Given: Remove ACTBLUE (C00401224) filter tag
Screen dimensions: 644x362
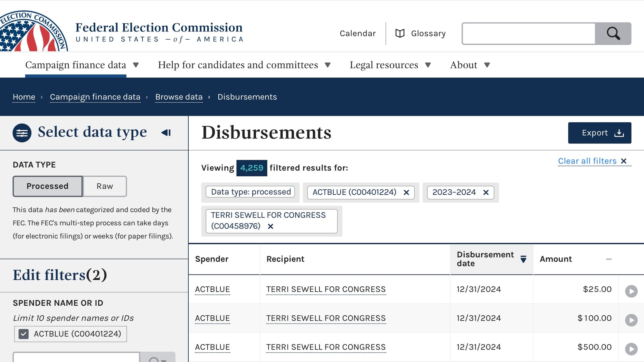Looking at the screenshot, I should [x=406, y=192].
